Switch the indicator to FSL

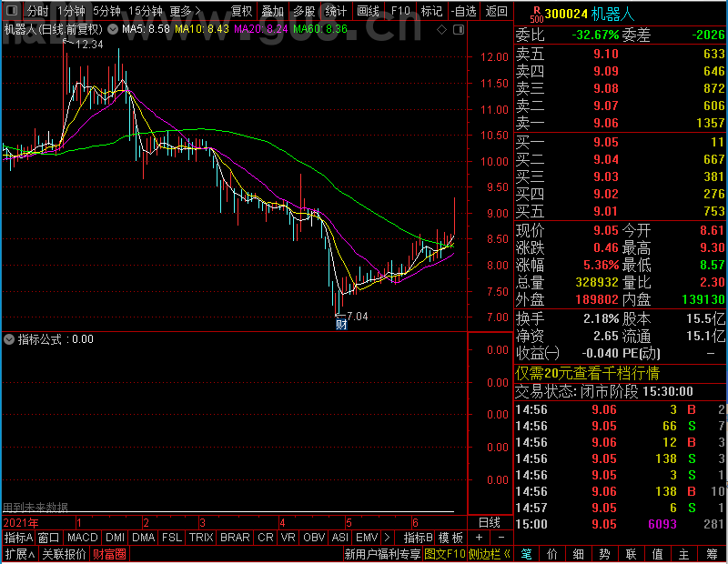tap(171, 538)
